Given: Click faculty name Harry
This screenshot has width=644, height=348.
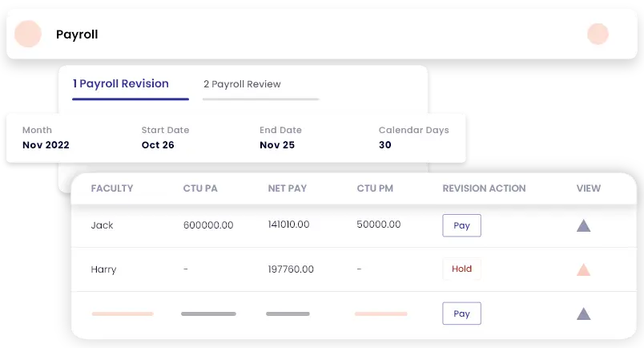Looking at the screenshot, I should pos(103,269).
